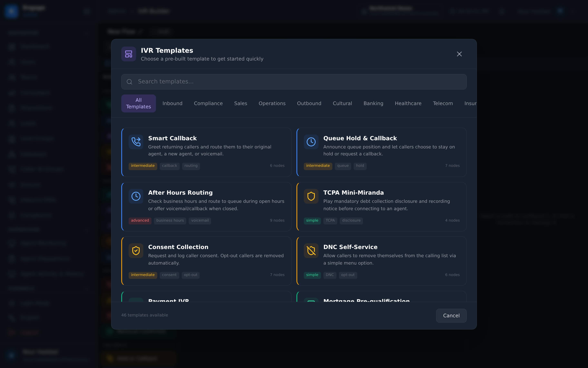Click the 4 nodes count on TCPA Mini-Miranda
This screenshot has height=368, width=588.
pos(452,221)
